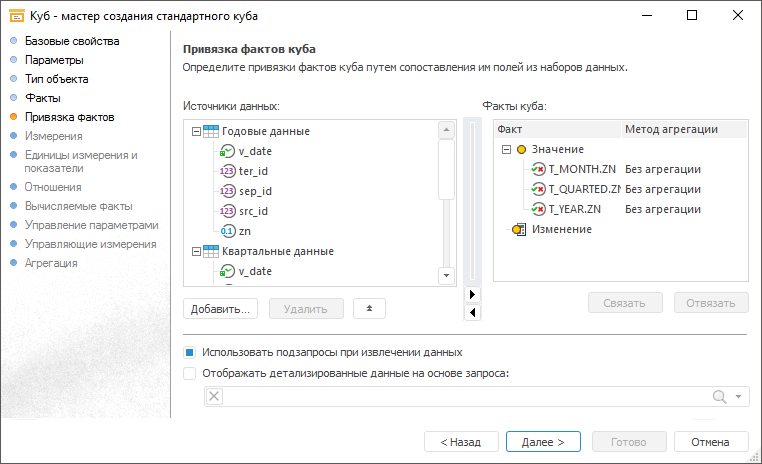Click the ter_id integer field icon
Viewport: 762px width, 464px height.
227,171
